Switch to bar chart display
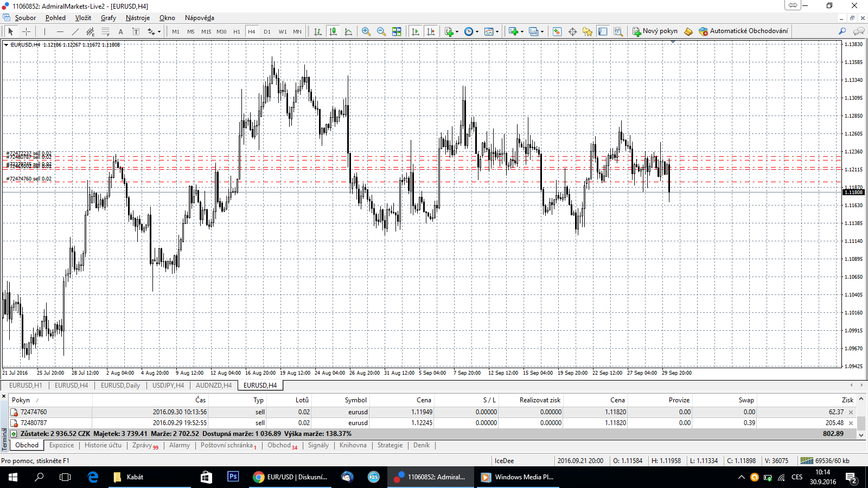The image size is (868, 488). pos(318,31)
